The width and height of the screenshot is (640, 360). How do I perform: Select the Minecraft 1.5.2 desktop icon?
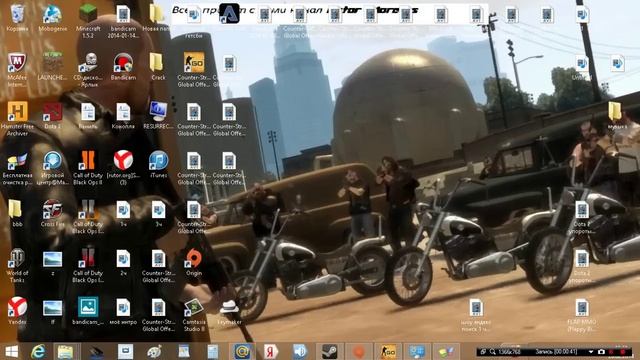click(88, 21)
